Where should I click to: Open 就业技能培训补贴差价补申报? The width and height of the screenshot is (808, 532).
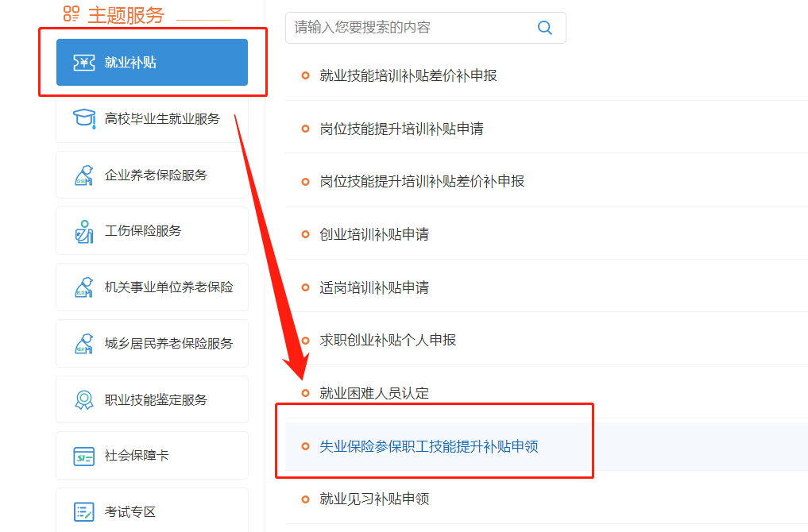click(x=408, y=75)
